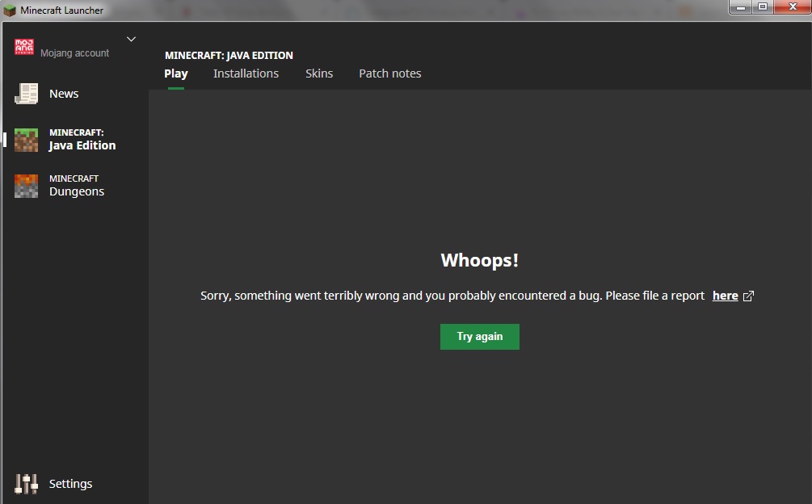The image size is (812, 504).
Task: Expand the Mojang account dropdown chevron
Action: [131, 39]
